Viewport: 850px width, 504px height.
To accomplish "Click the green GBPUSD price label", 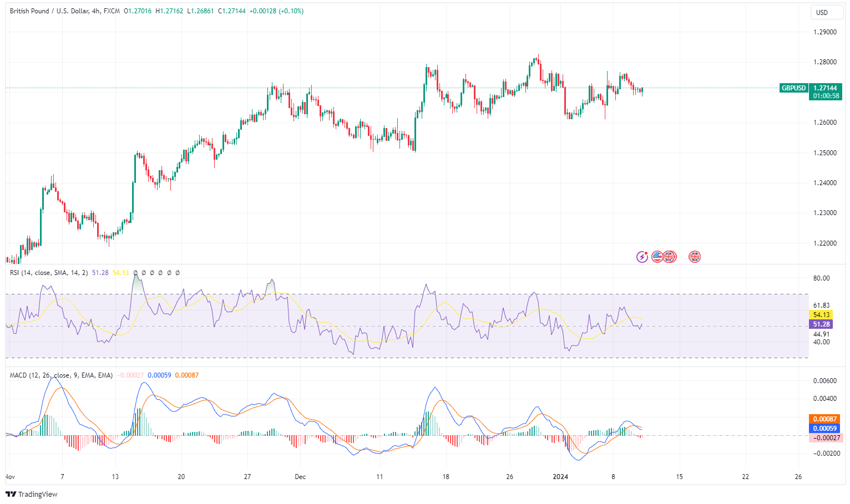I will 793,88.
